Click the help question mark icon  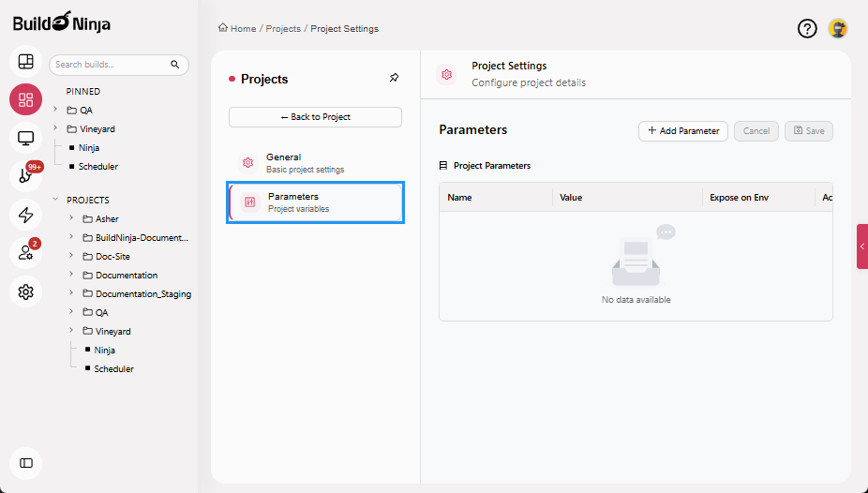807,28
